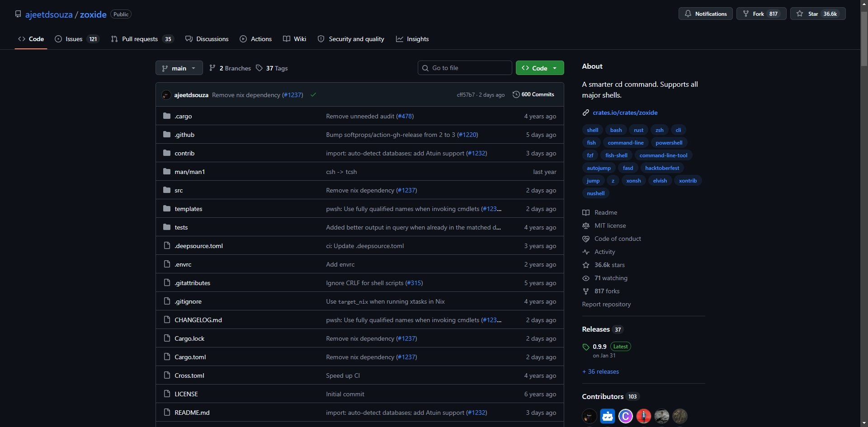This screenshot has width=868, height=427.
Task: Click the 37 Tags tag icon
Action: coord(259,68)
